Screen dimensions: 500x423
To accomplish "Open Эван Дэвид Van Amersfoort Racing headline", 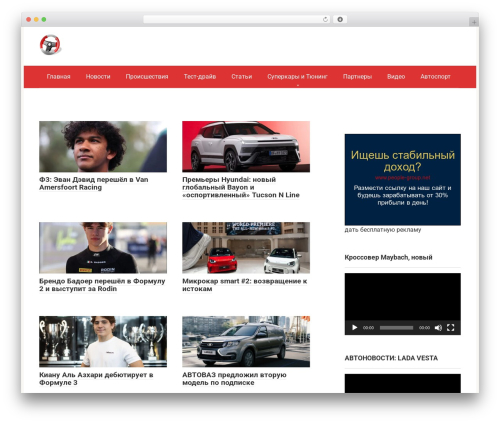I will [94, 183].
